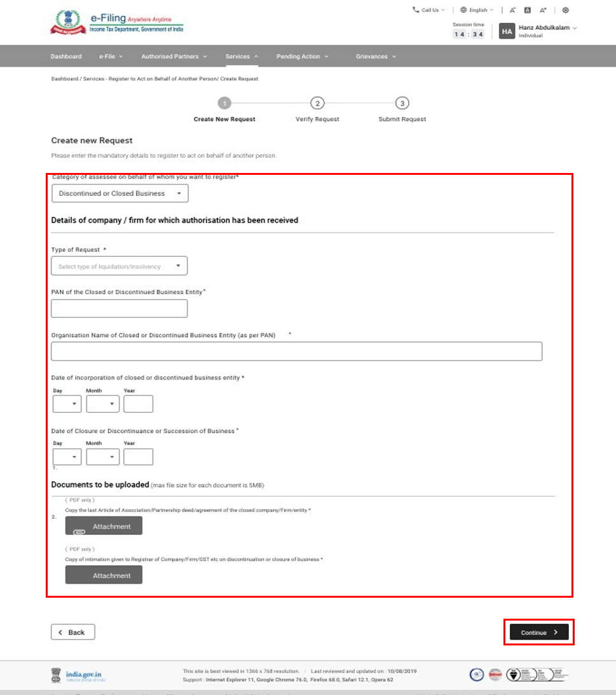Open the Services menu
The height and width of the screenshot is (695, 616).
click(242, 57)
